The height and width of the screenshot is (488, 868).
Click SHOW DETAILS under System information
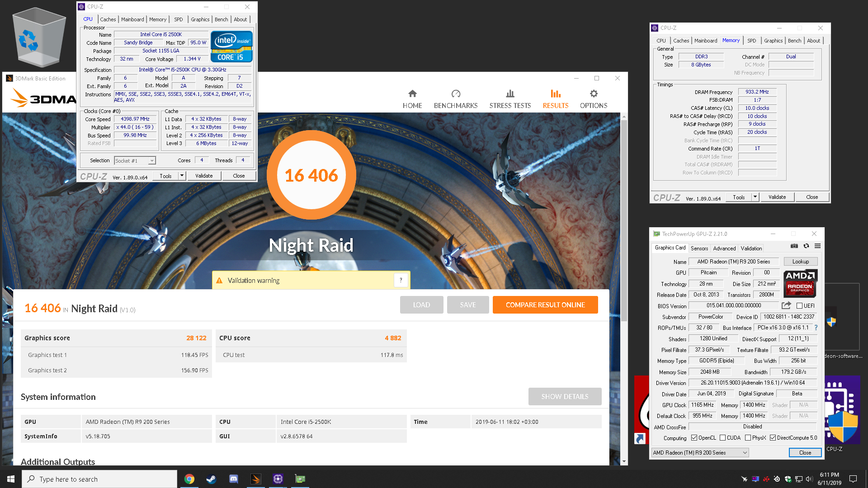[x=565, y=397]
